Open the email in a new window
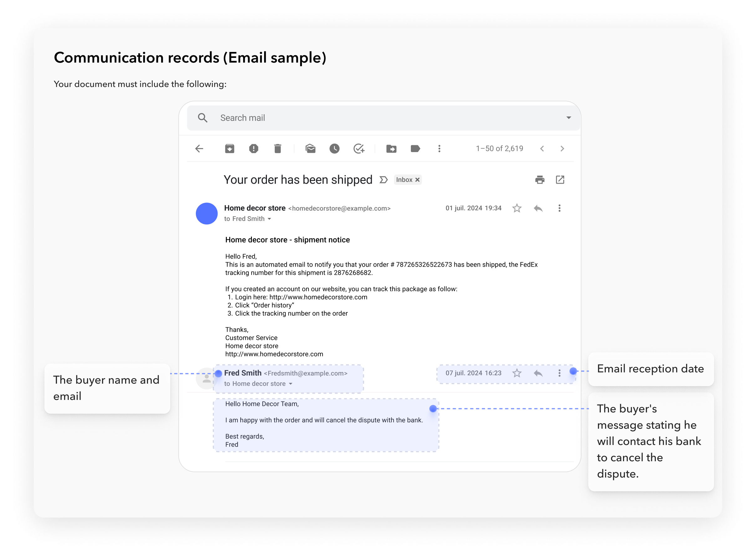The width and height of the screenshot is (756, 557). (560, 180)
